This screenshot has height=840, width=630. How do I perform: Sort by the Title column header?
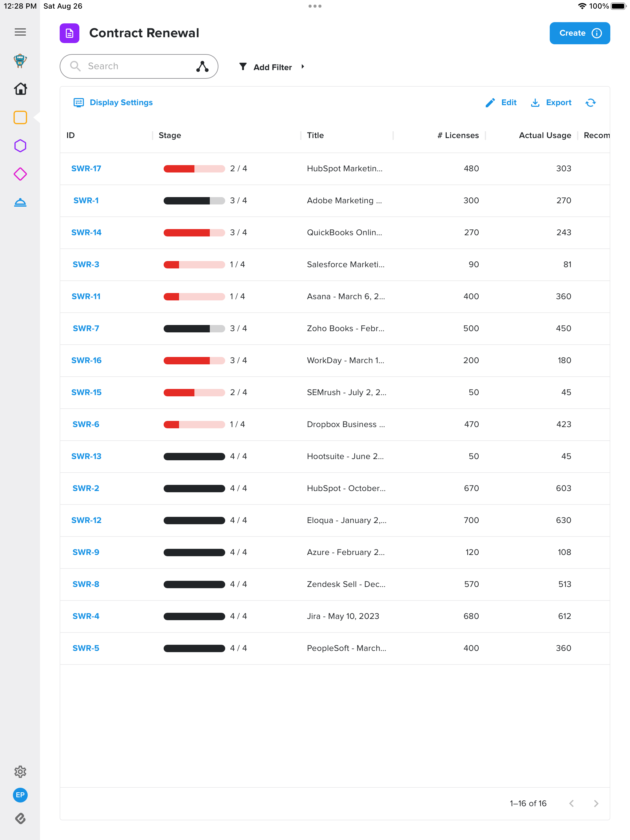(x=315, y=136)
